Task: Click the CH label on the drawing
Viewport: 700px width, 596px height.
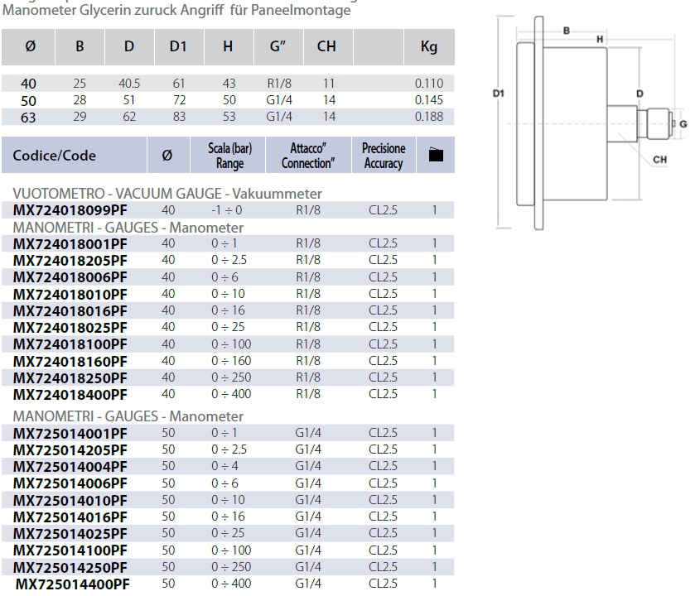Action: (x=659, y=159)
